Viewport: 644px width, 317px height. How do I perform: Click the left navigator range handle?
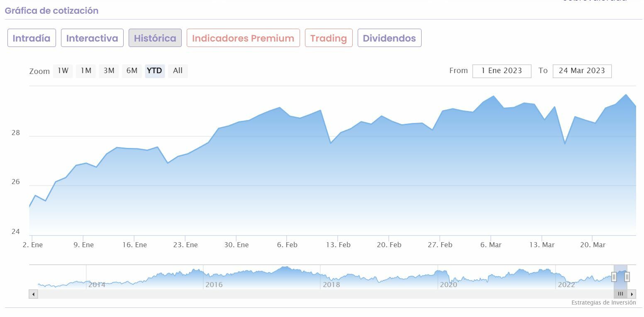[614, 277]
